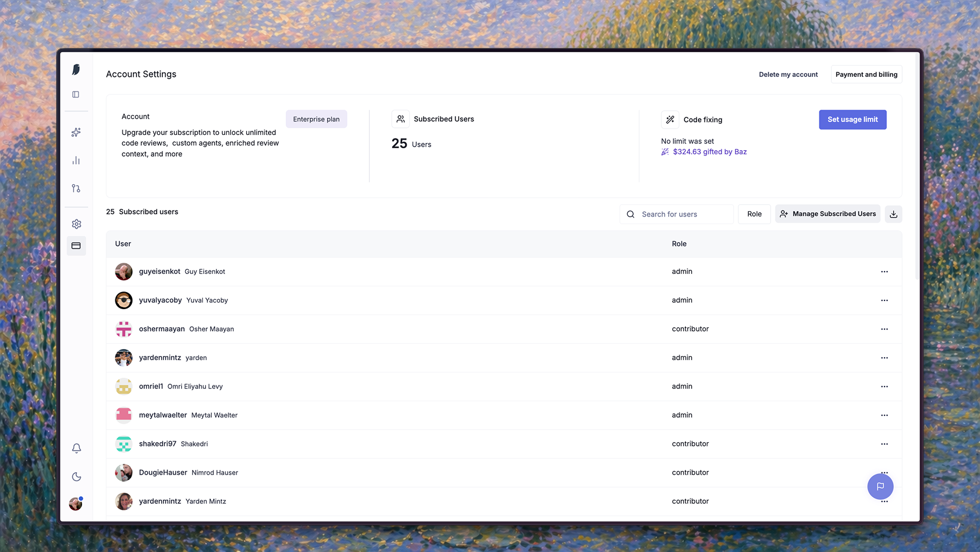
Task: Select the DougieHauser username
Action: (x=163, y=473)
